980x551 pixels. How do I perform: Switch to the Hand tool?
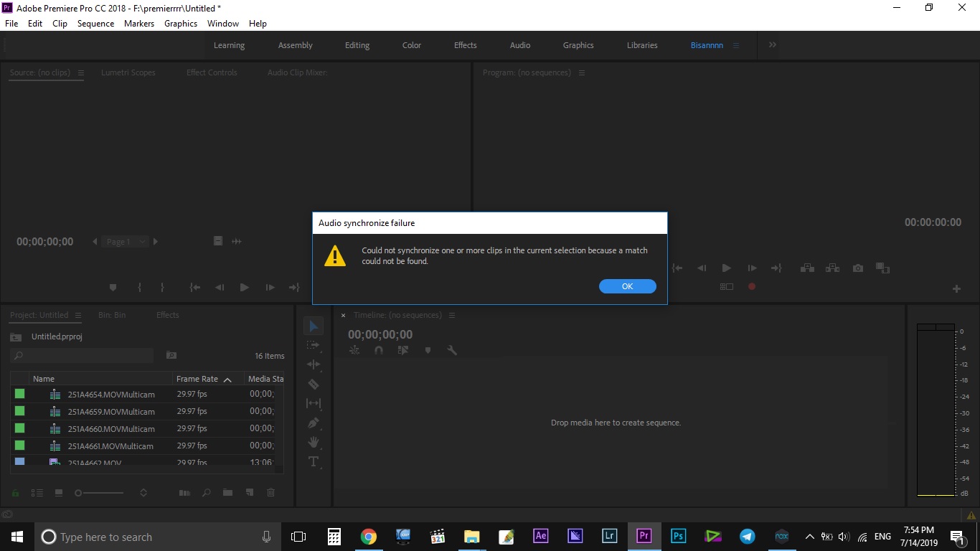pos(314,442)
